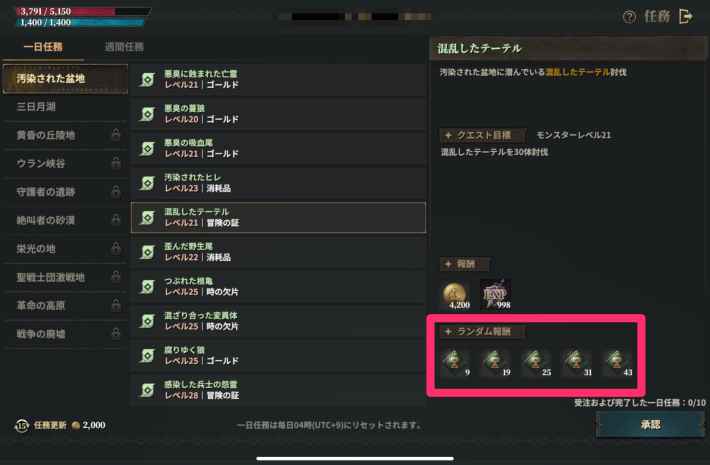Click the 任務更新 refresh icon
Image resolution: width=710 pixels, height=465 pixels.
[21, 425]
